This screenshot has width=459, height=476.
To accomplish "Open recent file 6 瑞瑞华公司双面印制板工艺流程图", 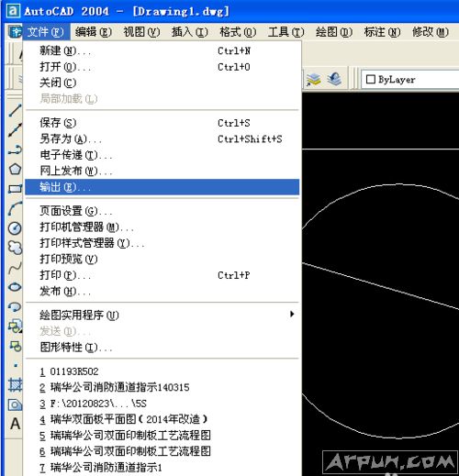I will (x=162, y=451).
